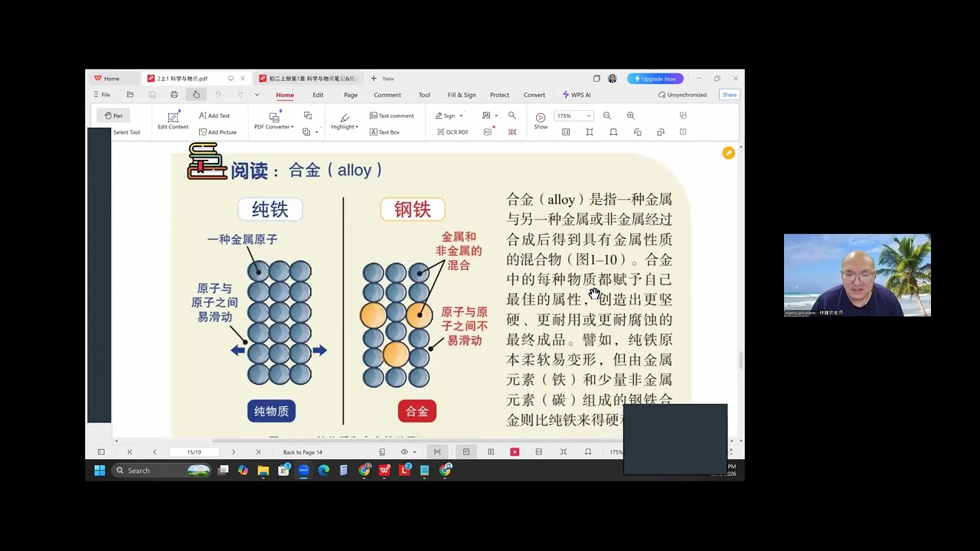Select the Pan hand tool

[113, 116]
